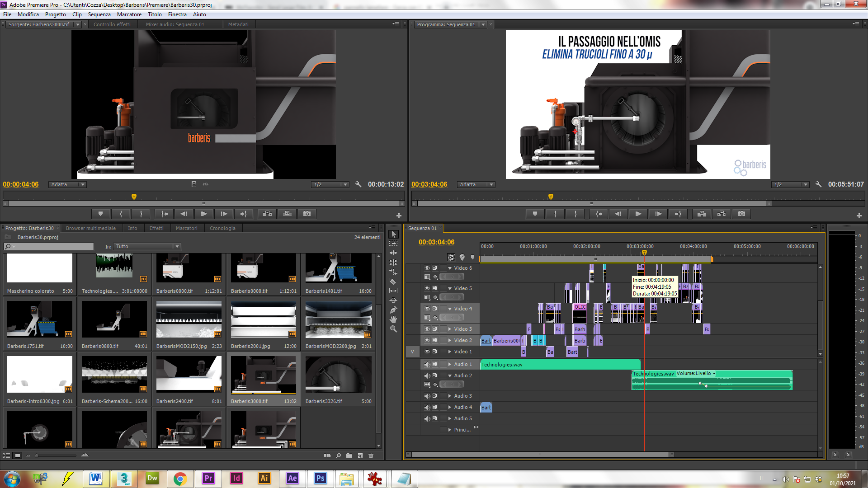Collapse the Video 6 track
The width and height of the screenshot is (868, 488).
pyautogui.click(x=450, y=268)
